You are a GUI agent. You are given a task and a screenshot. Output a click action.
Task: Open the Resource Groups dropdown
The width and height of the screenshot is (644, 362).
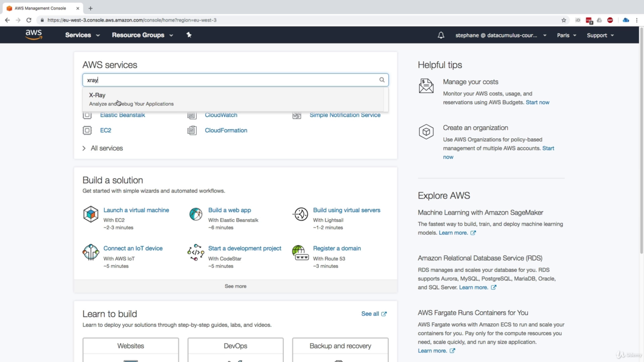(142, 35)
